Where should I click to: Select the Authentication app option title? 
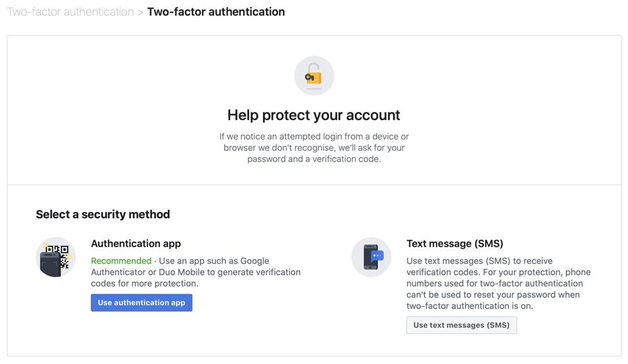pos(136,244)
